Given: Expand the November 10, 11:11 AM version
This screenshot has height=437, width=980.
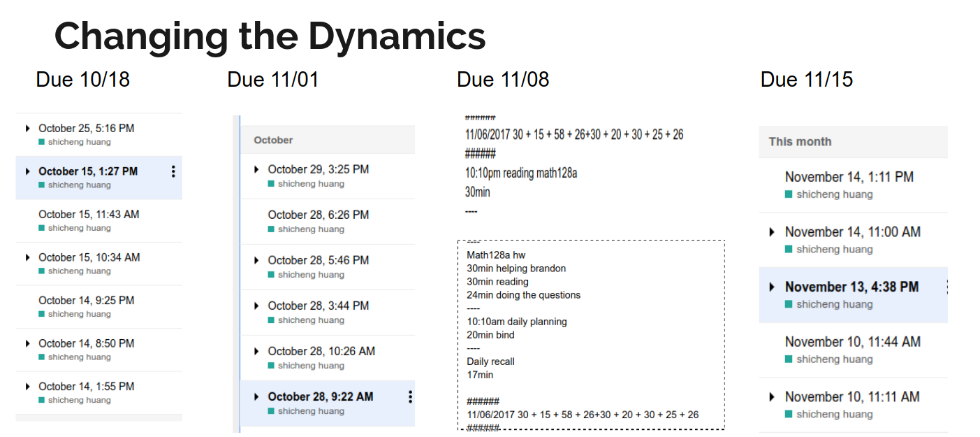Looking at the screenshot, I should click(x=772, y=397).
